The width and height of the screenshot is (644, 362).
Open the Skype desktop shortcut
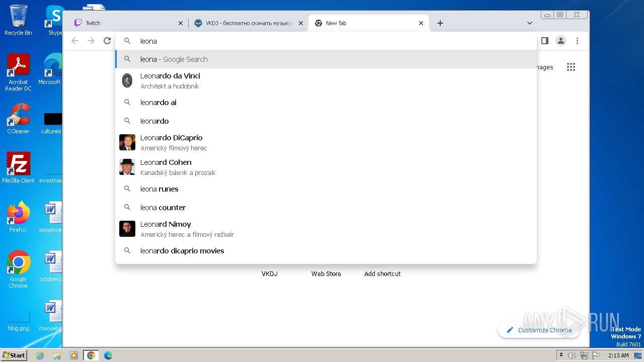pyautogui.click(x=54, y=20)
